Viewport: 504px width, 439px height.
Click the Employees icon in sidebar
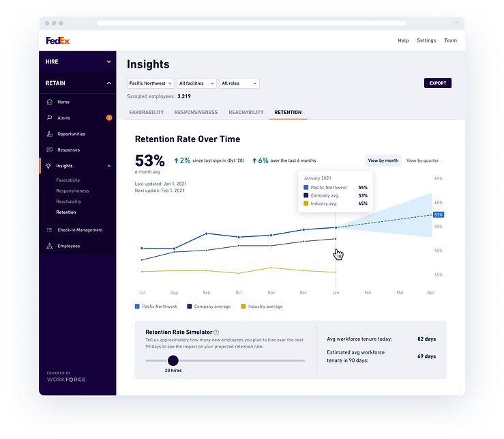[50, 246]
